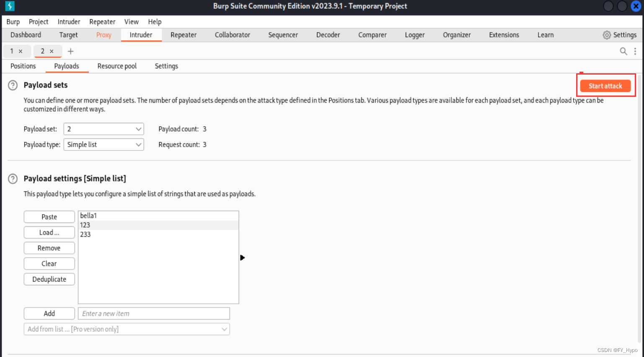This screenshot has height=357, width=644.
Task: Open the Burp menu
Action: tap(13, 22)
